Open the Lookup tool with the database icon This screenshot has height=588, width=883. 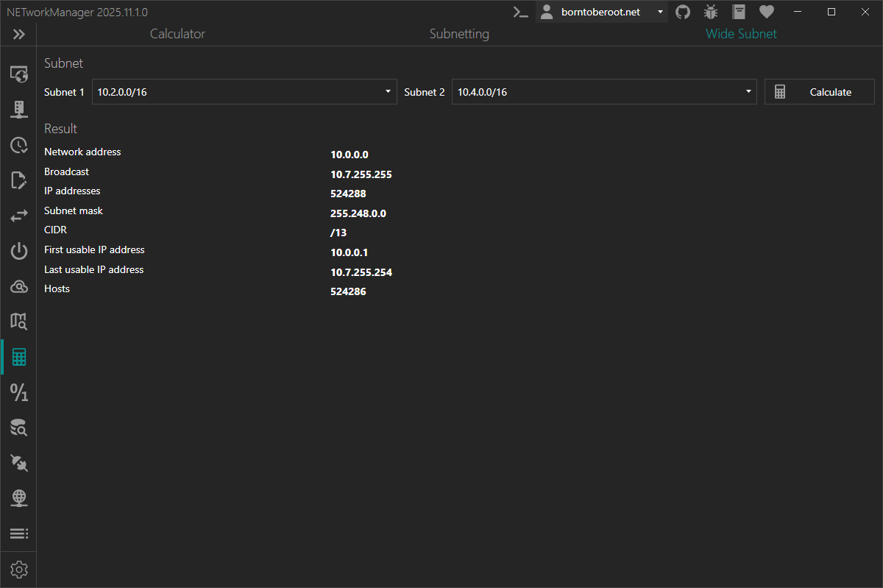click(x=18, y=428)
